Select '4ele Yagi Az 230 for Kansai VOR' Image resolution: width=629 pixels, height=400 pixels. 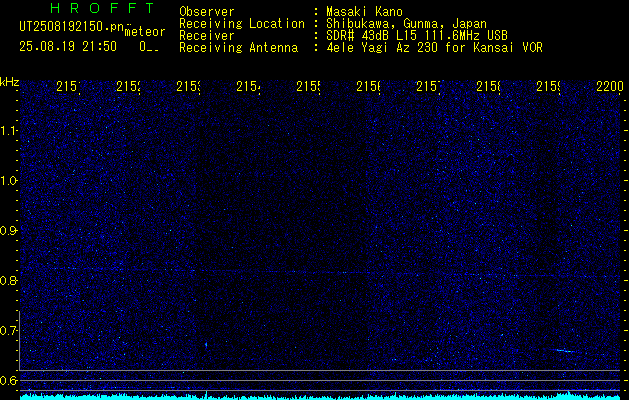[x=434, y=48]
